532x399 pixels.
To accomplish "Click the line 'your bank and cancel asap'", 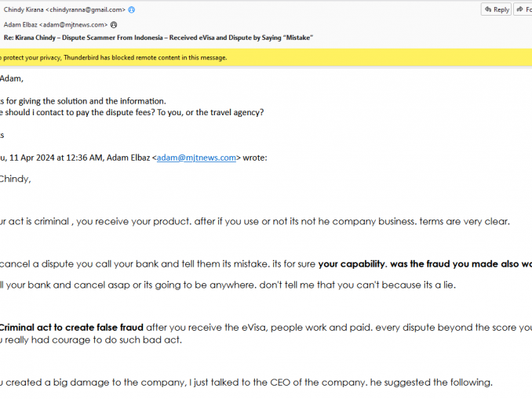I will pos(228,285).
